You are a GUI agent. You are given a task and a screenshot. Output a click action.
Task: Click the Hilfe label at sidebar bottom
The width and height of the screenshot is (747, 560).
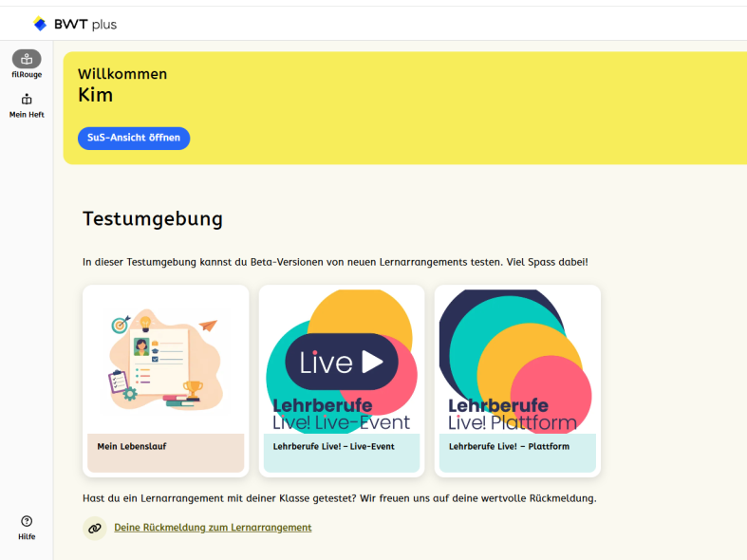pyautogui.click(x=27, y=537)
